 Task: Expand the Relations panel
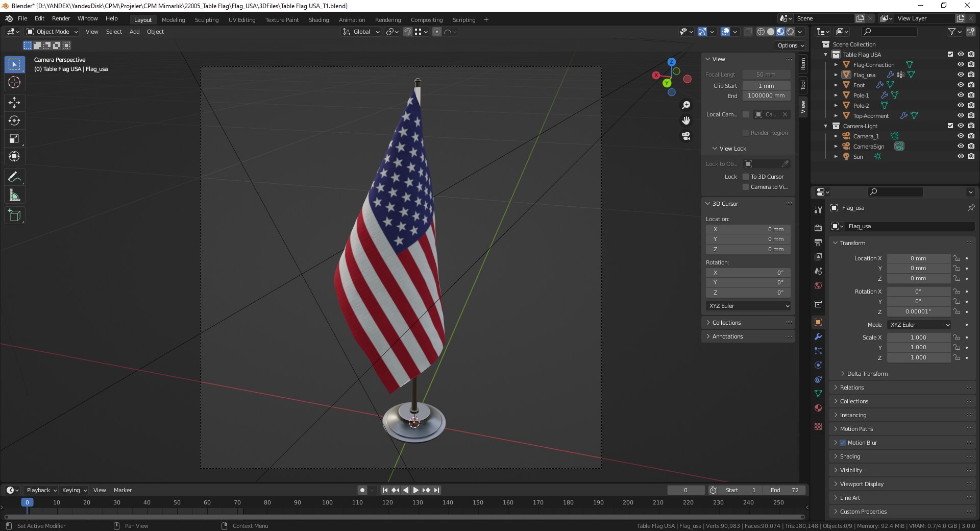[851, 388]
